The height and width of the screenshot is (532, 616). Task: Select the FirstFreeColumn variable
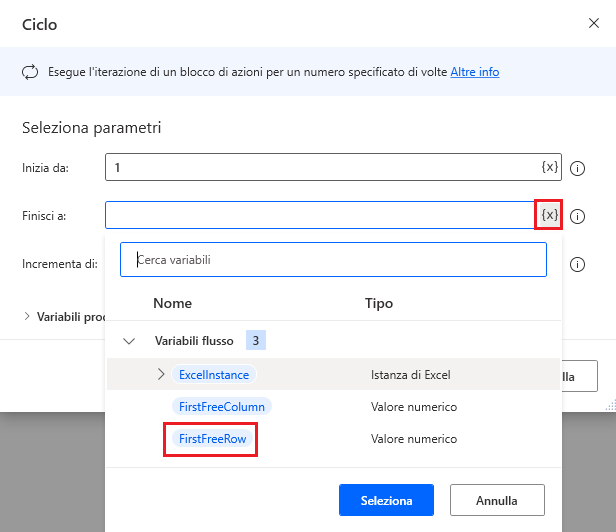pos(222,407)
